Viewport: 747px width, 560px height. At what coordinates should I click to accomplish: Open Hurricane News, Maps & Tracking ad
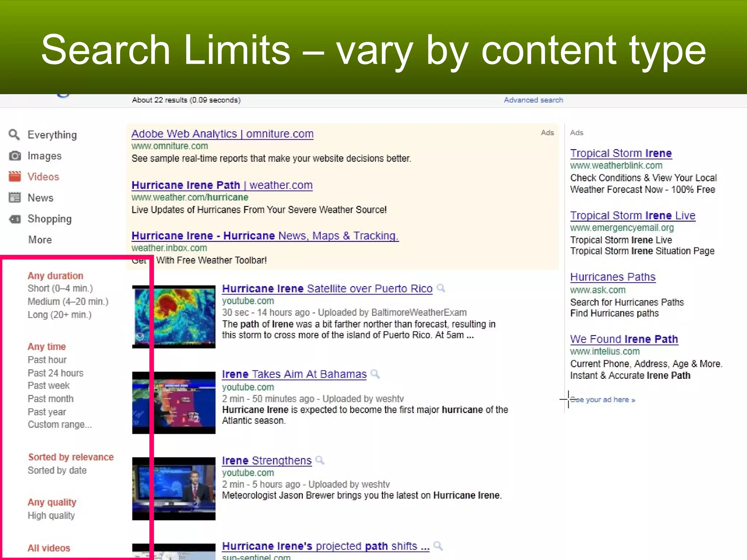click(265, 236)
